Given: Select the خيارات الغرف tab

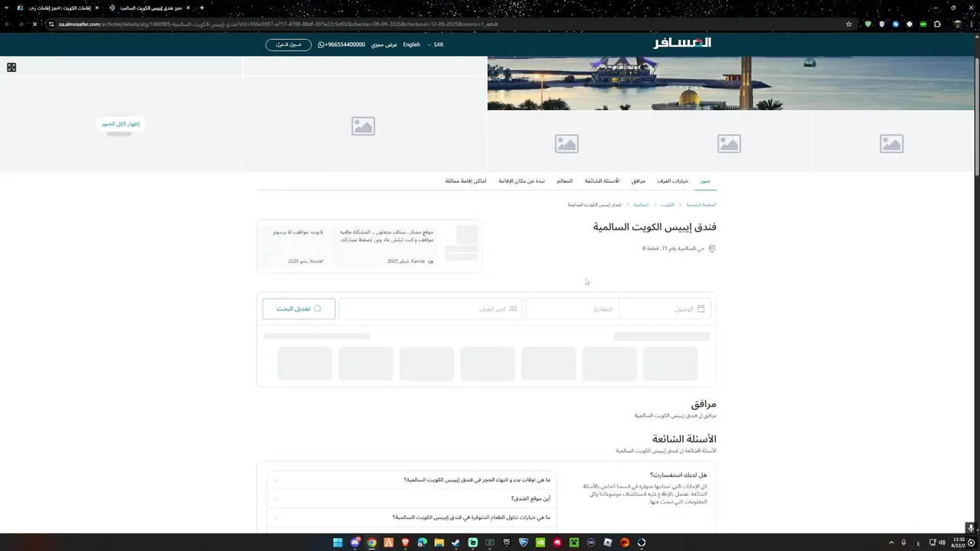Looking at the screenshot, I should tap(673, 181).
